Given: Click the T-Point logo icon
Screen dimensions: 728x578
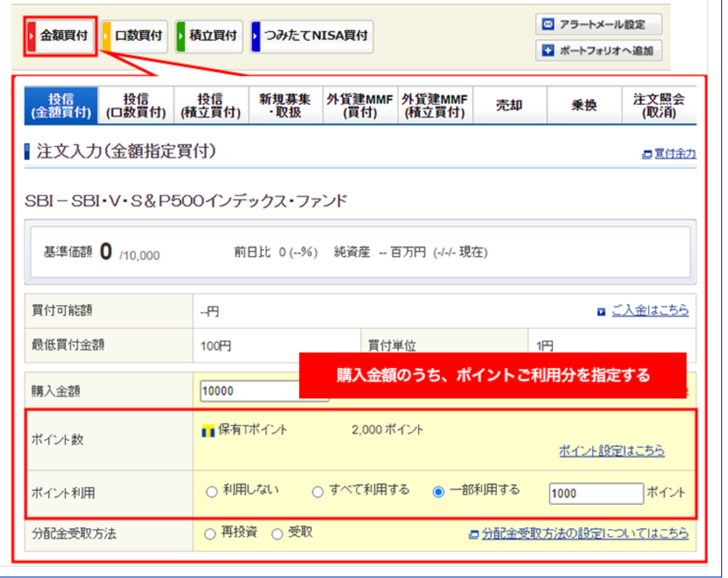Looking at the screenshot, I should tap(208, 431).
